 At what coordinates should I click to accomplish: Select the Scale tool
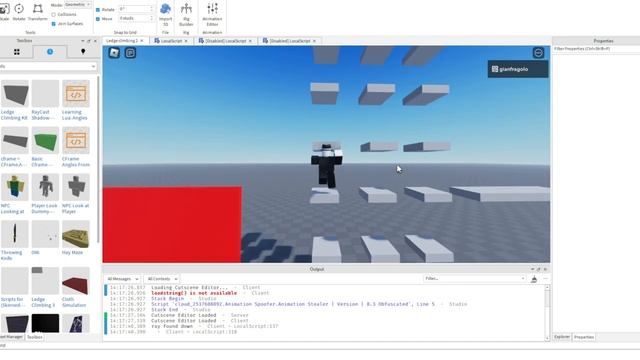click(4, 12)
